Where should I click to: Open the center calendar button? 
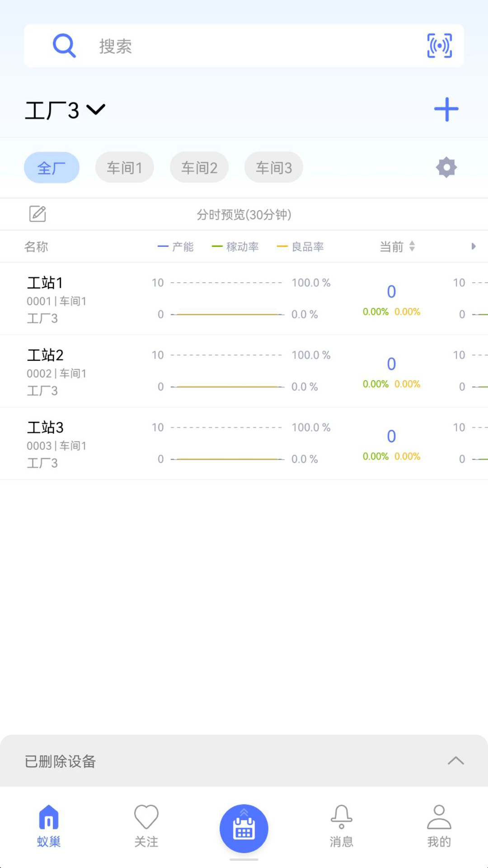point(244,828)
